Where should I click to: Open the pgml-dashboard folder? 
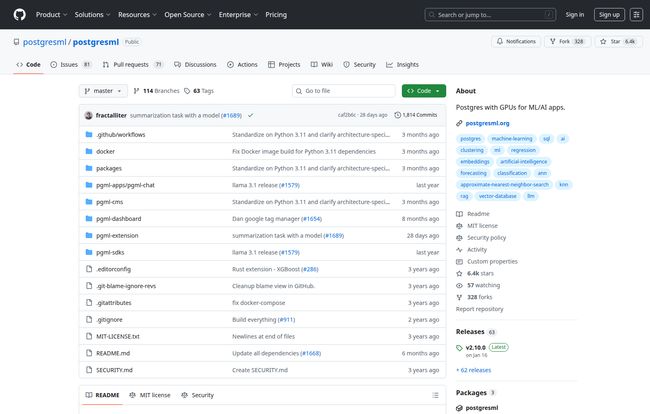[x=119, y=219]
